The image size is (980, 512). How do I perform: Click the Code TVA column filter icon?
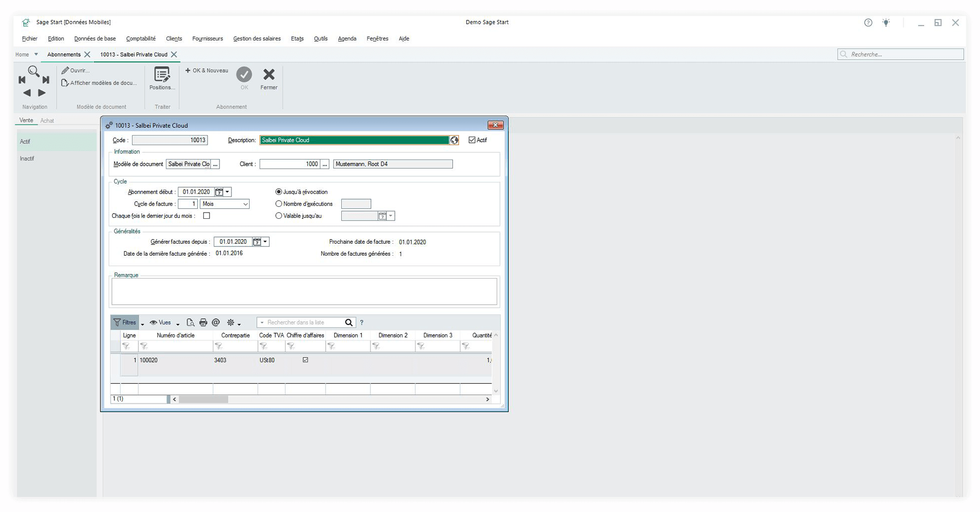pos(263,346)
